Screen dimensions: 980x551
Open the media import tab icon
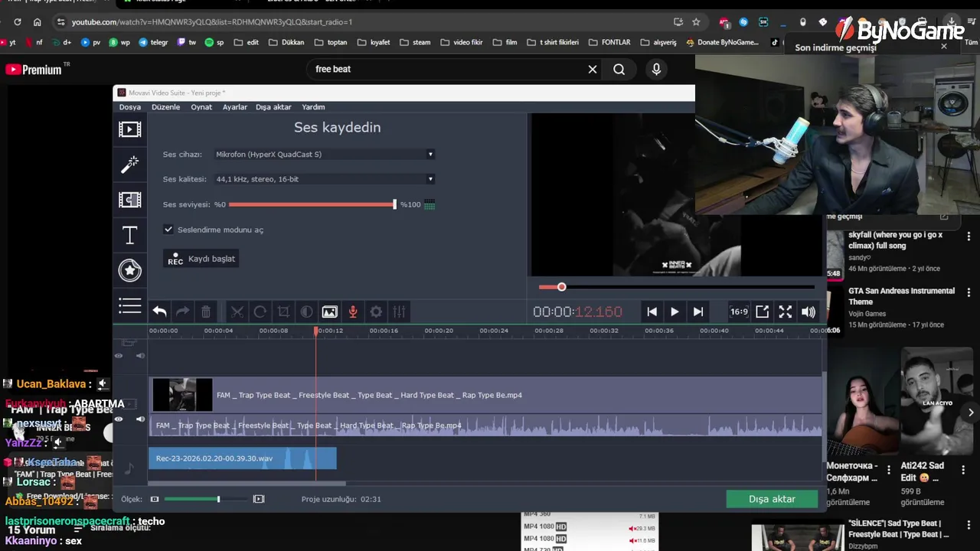coord(129,129)
